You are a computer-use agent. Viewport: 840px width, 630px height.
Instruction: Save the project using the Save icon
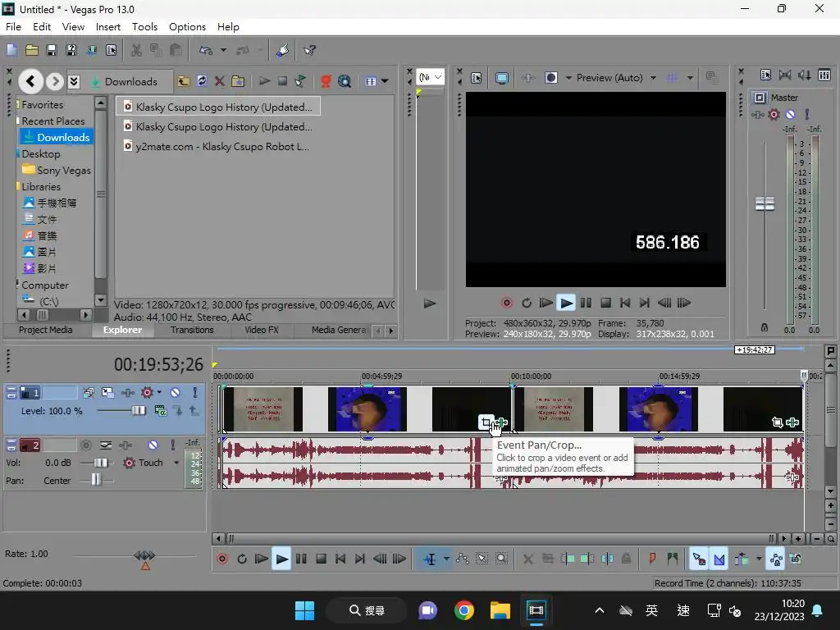pos(52,50)
